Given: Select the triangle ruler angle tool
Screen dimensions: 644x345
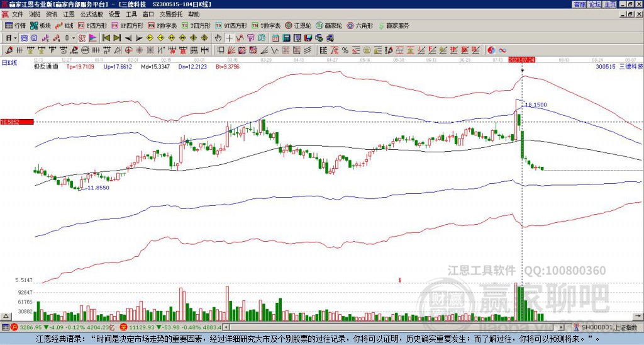Looking at the screenshot, I should pos(118,50).
